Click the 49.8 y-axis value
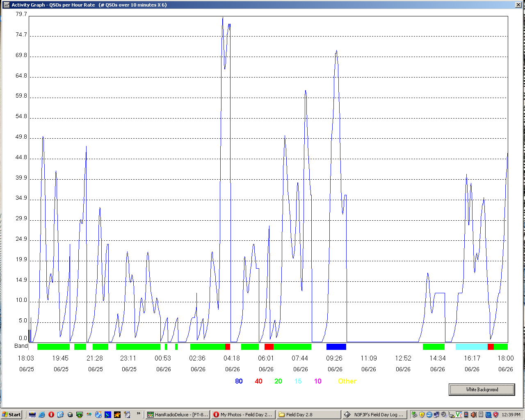Image resolution: width=525 pixels, height=420 pixels. (21, 137)
